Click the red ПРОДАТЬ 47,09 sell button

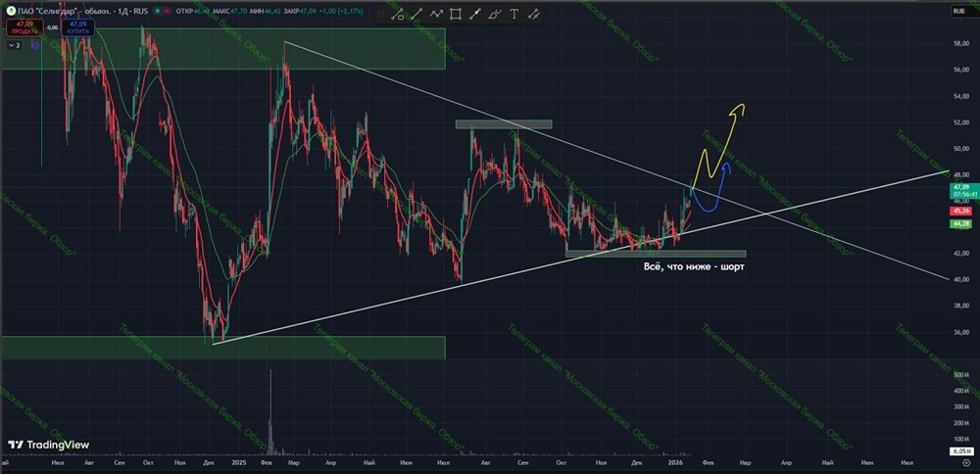point(25,27)
